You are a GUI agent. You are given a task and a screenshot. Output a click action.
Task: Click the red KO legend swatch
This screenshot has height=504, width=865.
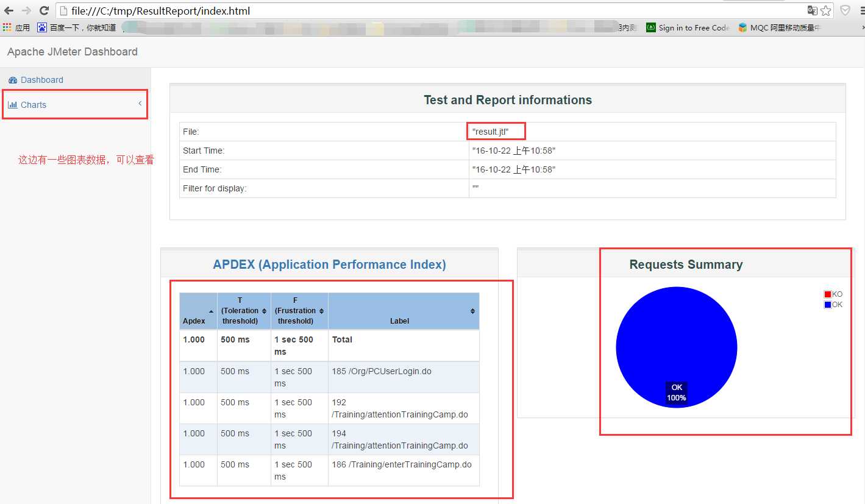click(828, 294)
